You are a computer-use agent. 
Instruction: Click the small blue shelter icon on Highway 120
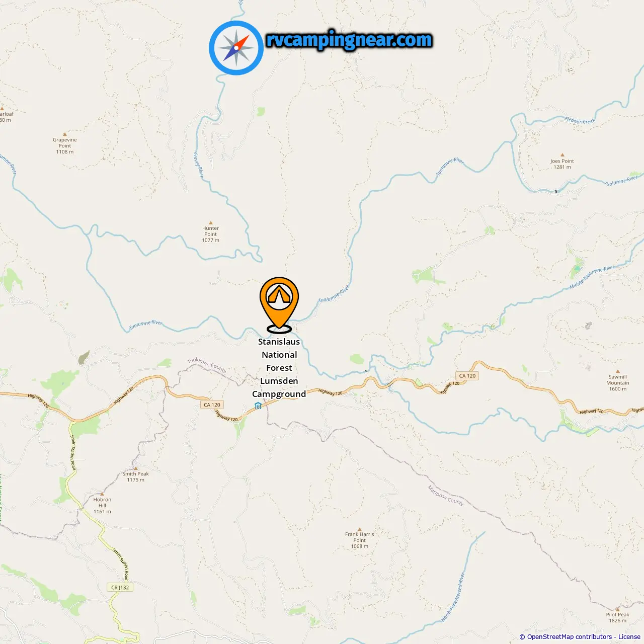click(258, 406)
